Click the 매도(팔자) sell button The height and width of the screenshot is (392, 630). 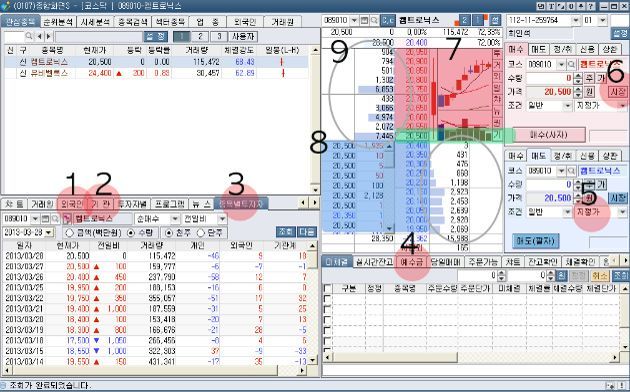coord(536,241)
